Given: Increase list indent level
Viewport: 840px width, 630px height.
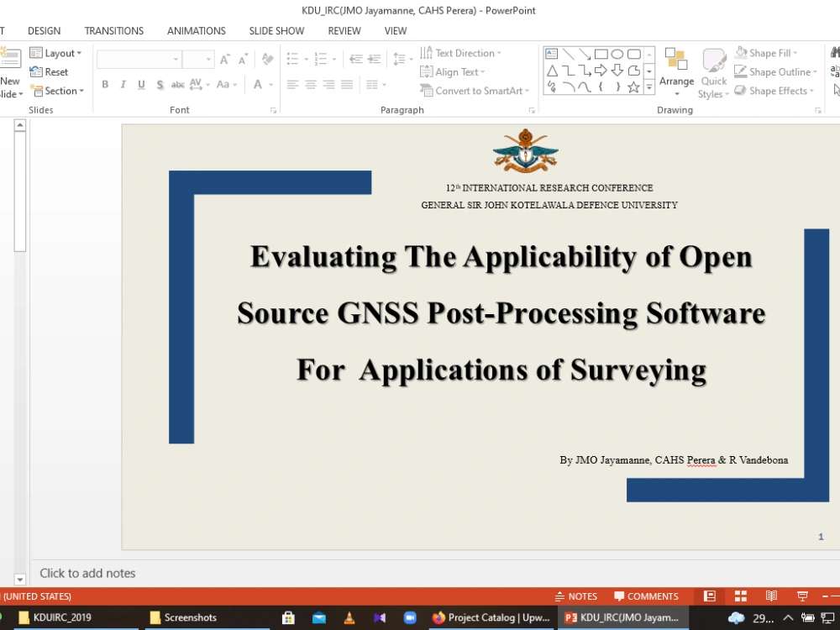Looking at the screenshot, I should pyautogui.click(x=375, y=59).
